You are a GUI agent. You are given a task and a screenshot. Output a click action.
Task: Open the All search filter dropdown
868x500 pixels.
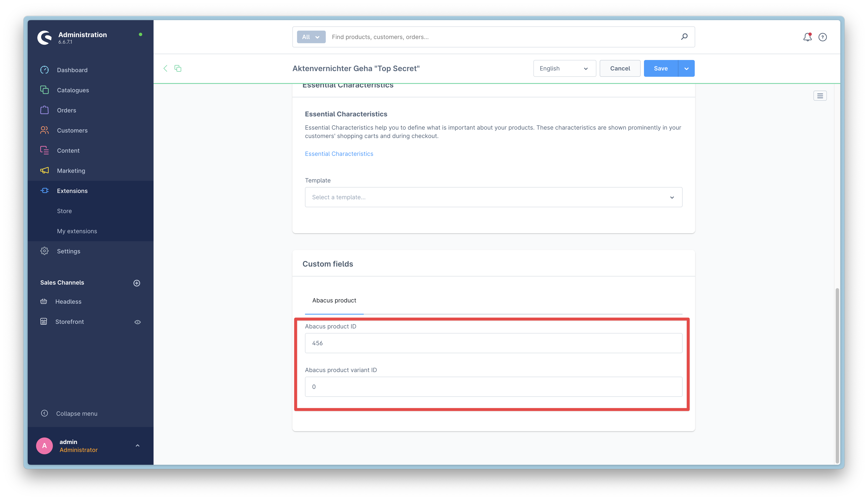point(311,37)
